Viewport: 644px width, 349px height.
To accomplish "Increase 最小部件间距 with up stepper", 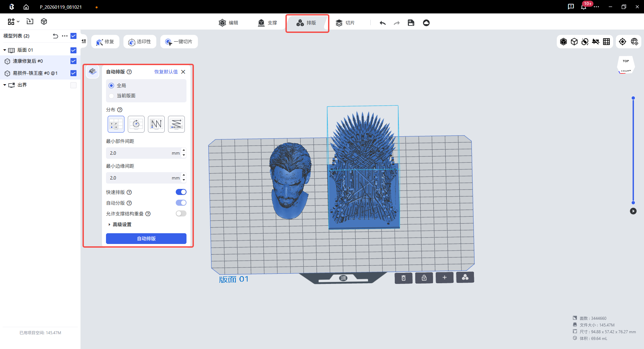I will click(184, 150).
